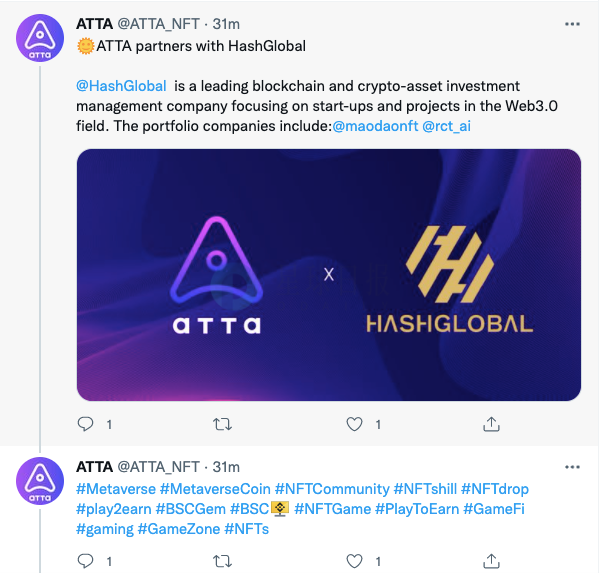This screenshot has width=600, height=573.
Task: Open the ATTA avatar on the second tweet
Action: [40, 481]
